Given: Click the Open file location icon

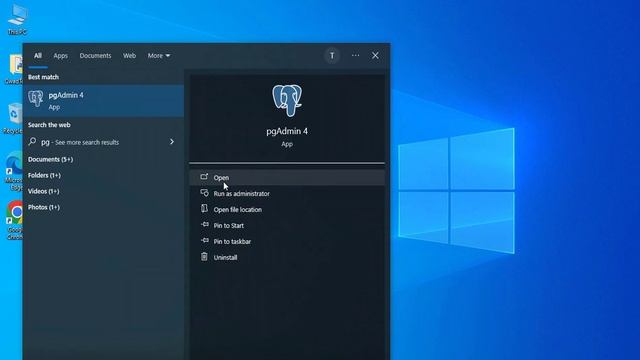Looking at the screenshot, I should (x=204, y=208).
